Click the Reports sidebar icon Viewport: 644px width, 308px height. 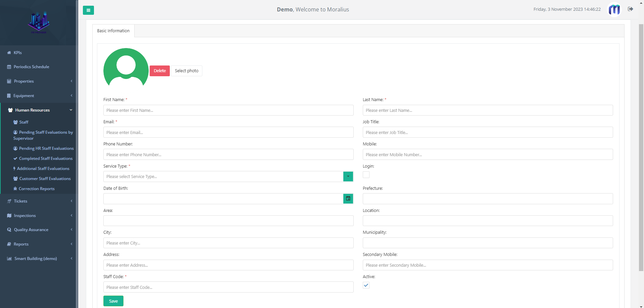click(x=9, y=244)
